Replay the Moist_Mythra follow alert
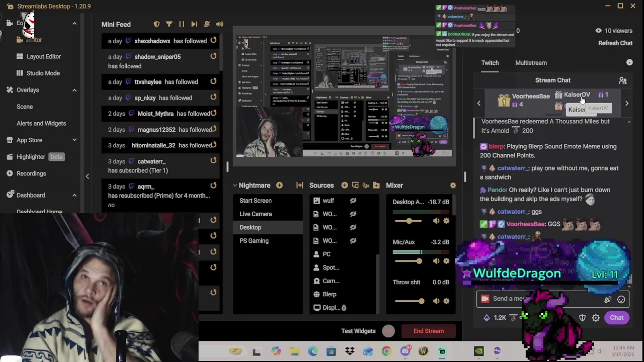Viewport: 644px width, 362px height. (x=213, y=113)
